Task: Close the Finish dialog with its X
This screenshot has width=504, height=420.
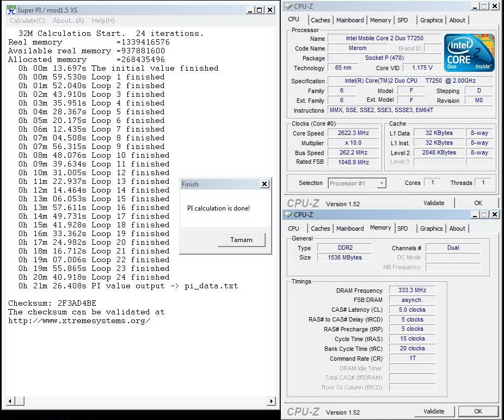Action: 265,184
